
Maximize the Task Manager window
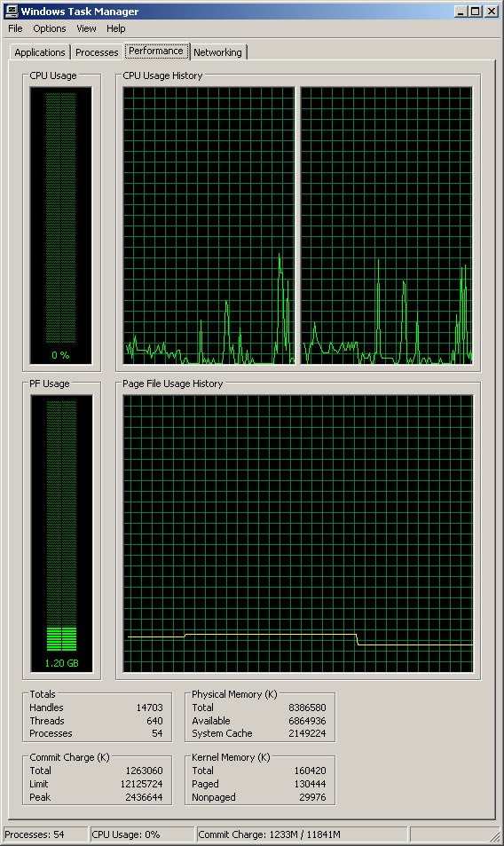tap(476, 12)
